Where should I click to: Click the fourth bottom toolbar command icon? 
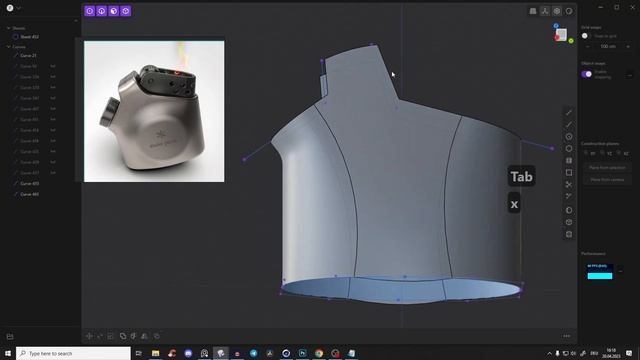[x=123, y=336]
